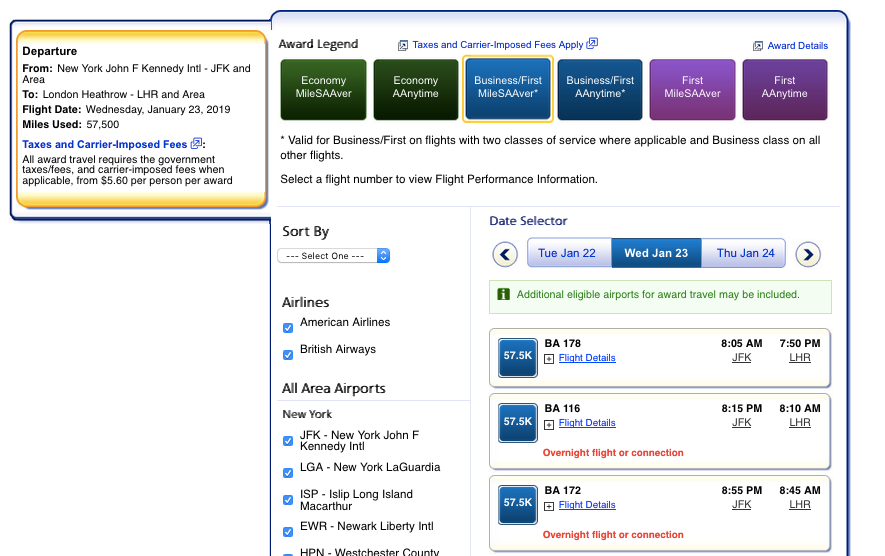
Task: Select the green Economy MileSAAver award swatch
Action: [323, 88]
